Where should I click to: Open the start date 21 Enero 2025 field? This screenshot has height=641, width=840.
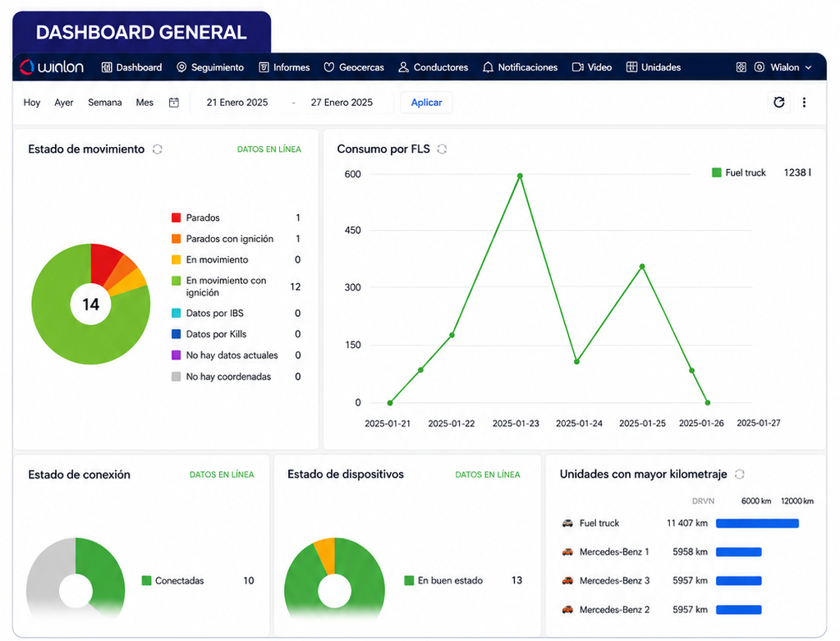(x=237, y=103)
